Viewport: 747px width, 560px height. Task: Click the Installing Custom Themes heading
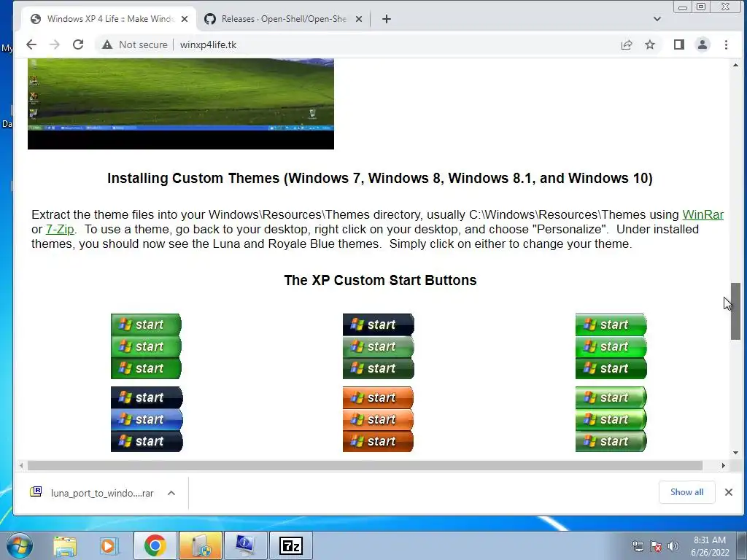[379, 178]
